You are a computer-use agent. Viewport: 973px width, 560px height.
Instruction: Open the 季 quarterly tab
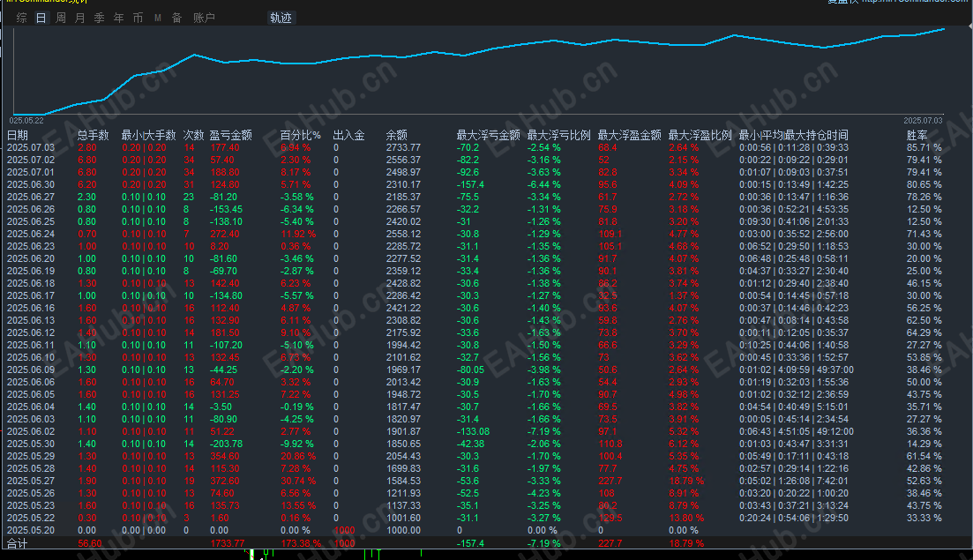coord(100,18)
